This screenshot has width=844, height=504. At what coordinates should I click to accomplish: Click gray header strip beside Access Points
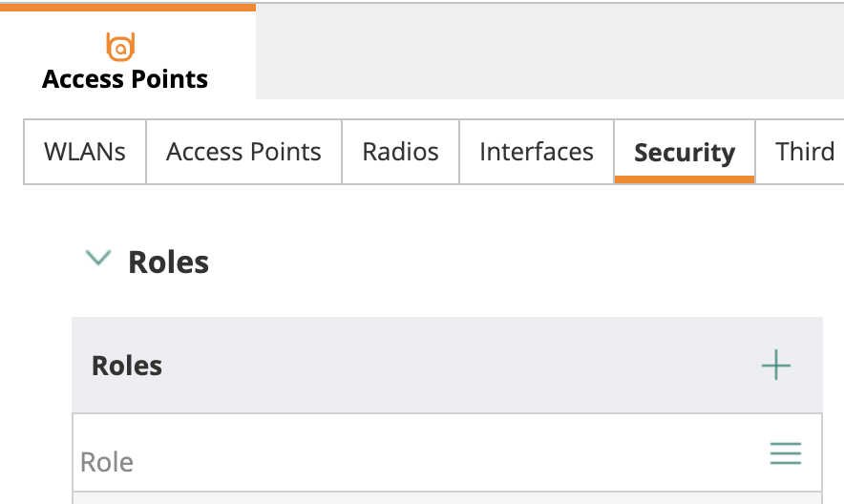point(549,52)
